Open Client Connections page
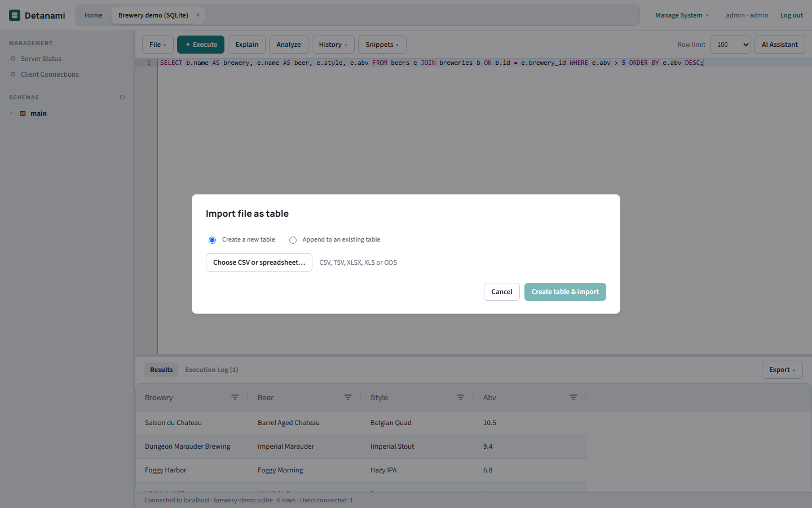The height and width of the screenshot is (508, 812). (x=50, y=75)
